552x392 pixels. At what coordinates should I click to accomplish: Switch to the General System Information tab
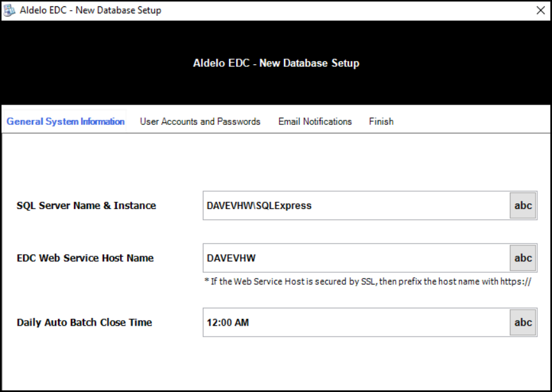point(66,121)
